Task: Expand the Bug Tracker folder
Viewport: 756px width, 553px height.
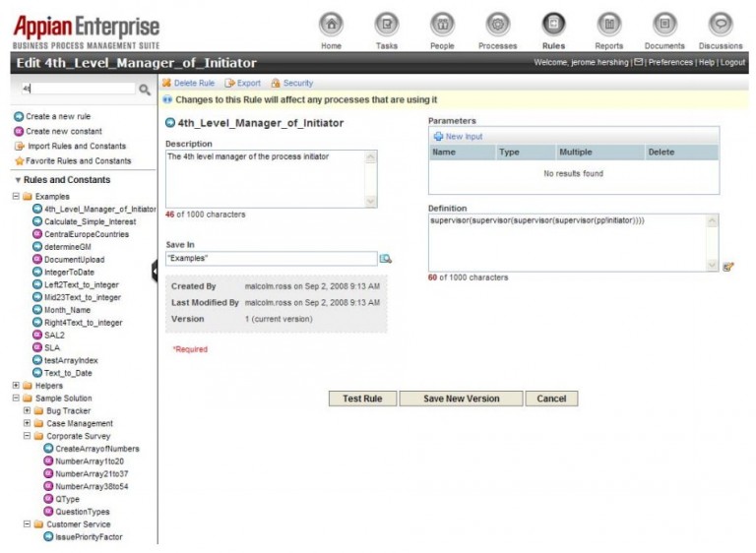Action: [27, 410]
